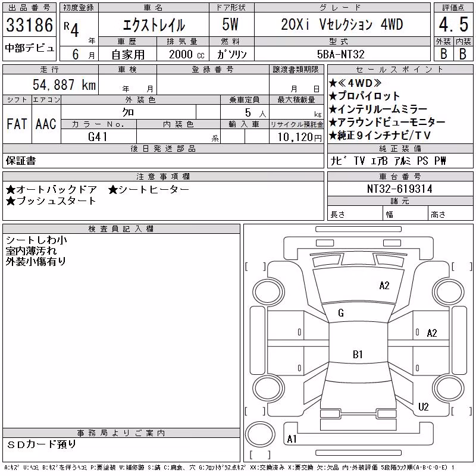The width and height of the screenshot is (476, 476).
Task: Select inspector note 外装小傷有り
Action: point(36,261)
